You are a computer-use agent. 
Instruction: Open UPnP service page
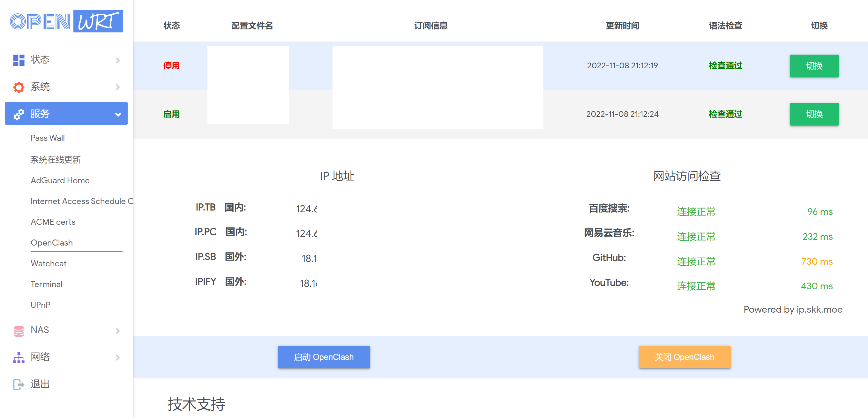[x=41, y=305]
